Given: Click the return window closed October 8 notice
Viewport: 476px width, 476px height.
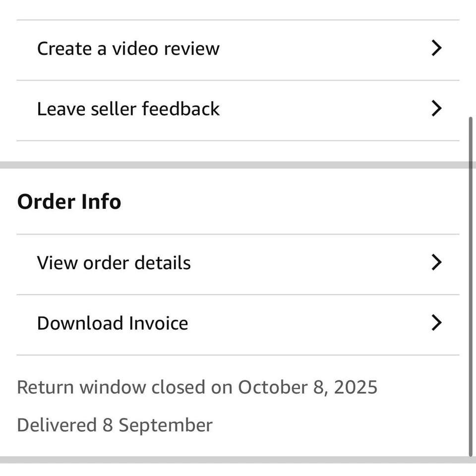Looking at the screenshot, I should (197, 387).
